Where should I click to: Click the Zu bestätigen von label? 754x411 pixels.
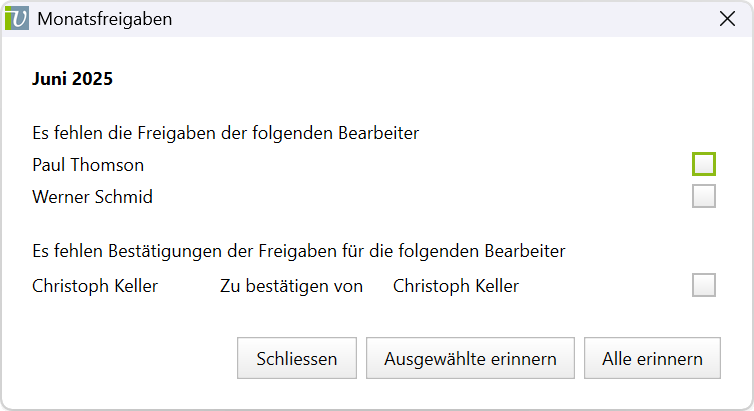tap(291, 287)
